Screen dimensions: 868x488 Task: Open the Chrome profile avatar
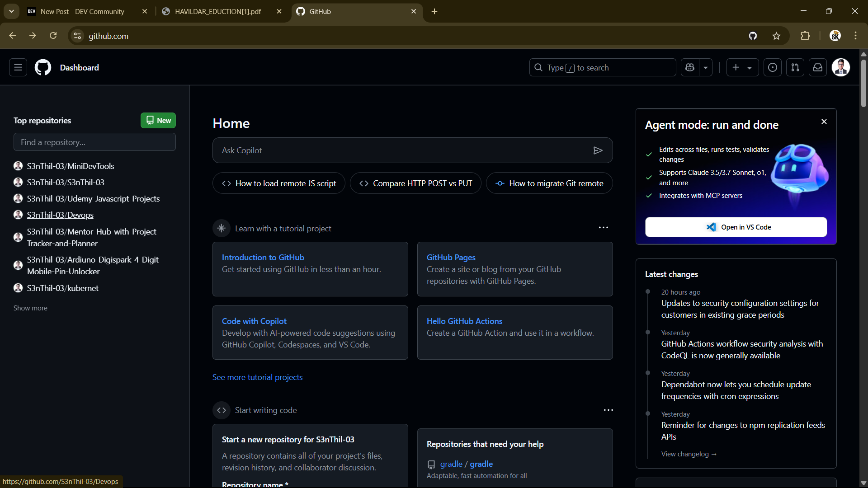pyautogui.click(x=835, y=36)
